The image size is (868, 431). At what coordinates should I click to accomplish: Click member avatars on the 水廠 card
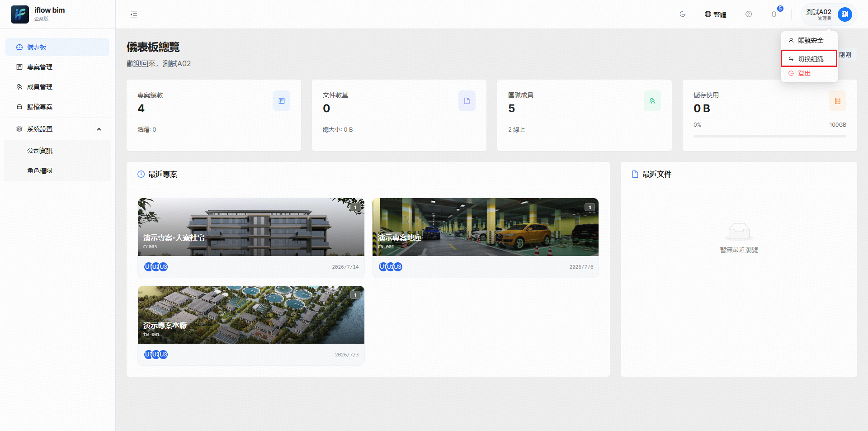pos(156,355)
